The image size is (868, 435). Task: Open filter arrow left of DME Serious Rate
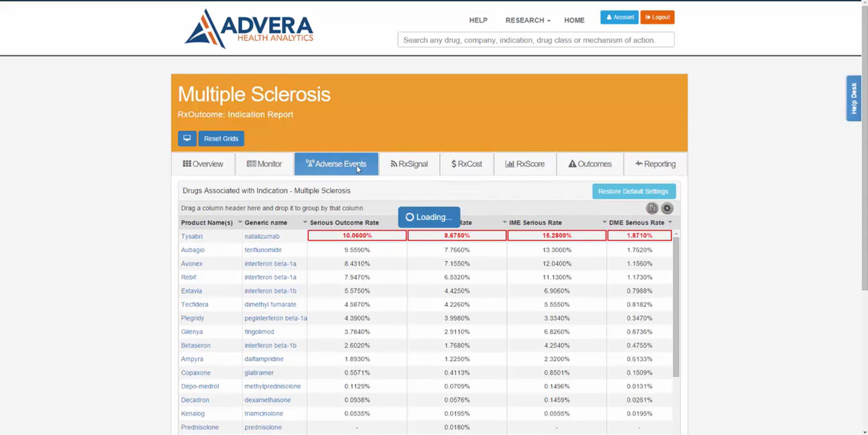[604, 222]
